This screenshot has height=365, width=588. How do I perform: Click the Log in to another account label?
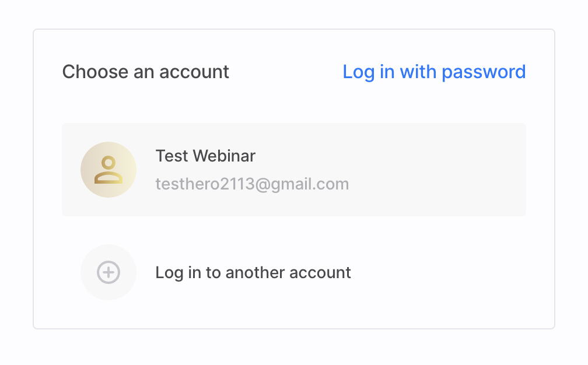click(253, 272)
